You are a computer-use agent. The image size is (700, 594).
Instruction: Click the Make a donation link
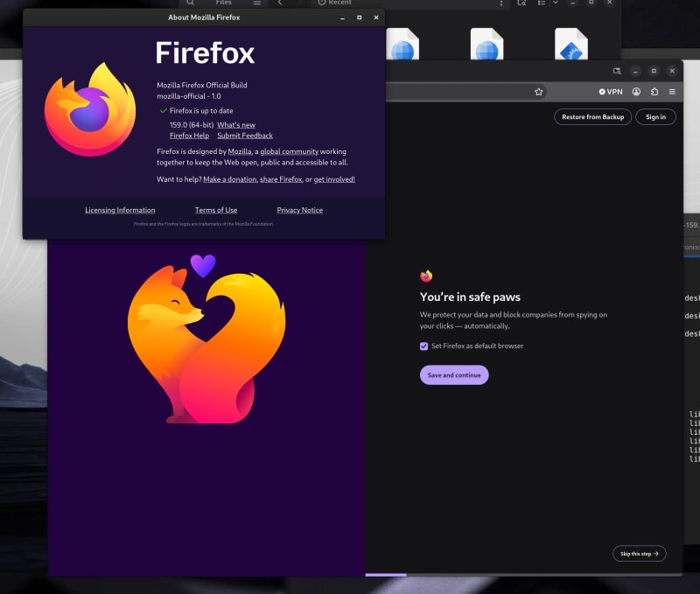(230, 179)
